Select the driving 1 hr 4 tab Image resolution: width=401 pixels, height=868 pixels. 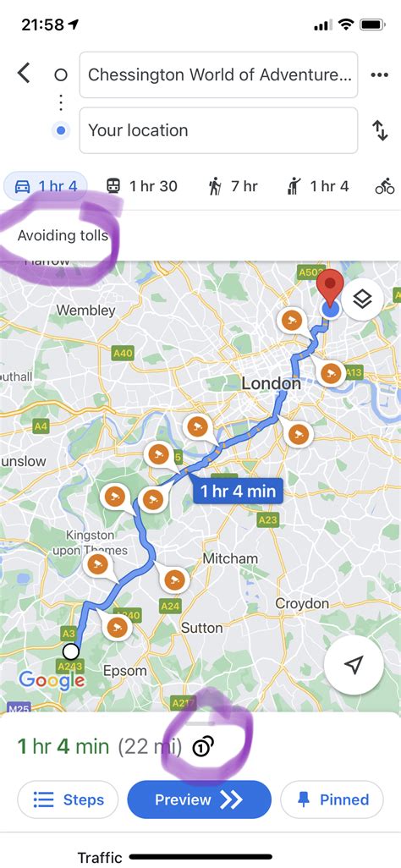tap(46, 187)
